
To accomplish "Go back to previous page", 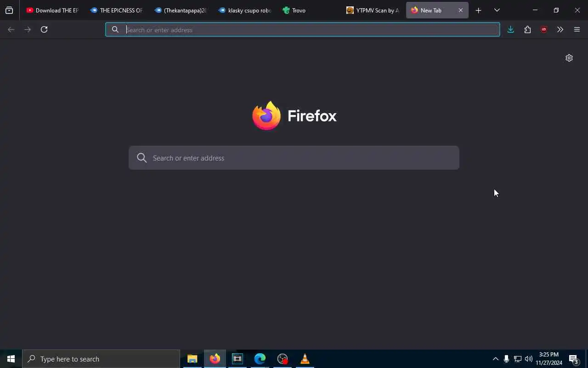I will pos(11,29).
